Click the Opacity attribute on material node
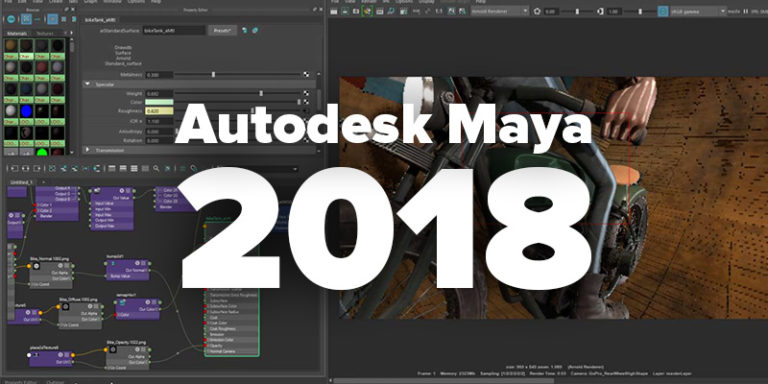Viewport: 768px width, 384px height. [231, 346]
